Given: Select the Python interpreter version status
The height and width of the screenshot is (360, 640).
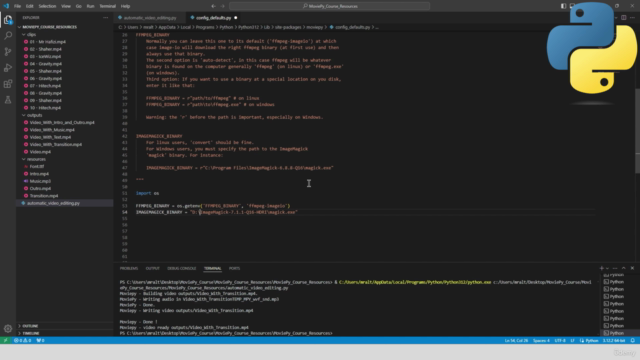Looking at the screenshot, I should point(614,340).
